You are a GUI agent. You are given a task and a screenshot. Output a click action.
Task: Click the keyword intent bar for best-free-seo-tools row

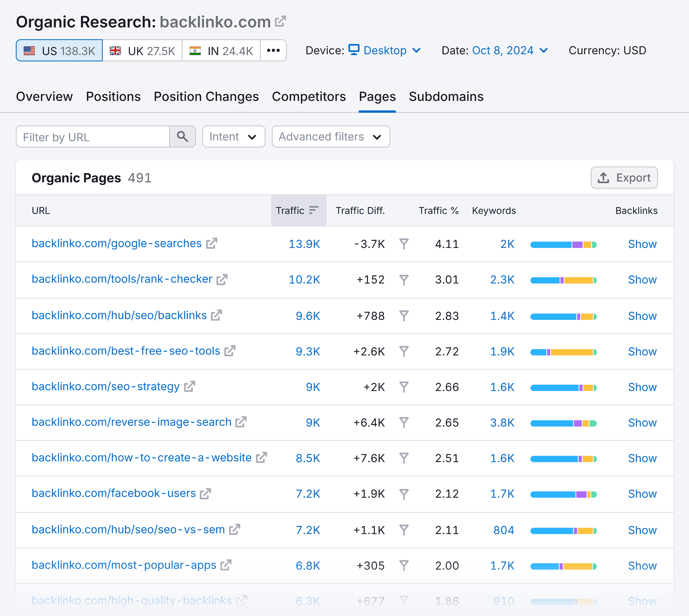pyautogui.click(x=564, y=352)
